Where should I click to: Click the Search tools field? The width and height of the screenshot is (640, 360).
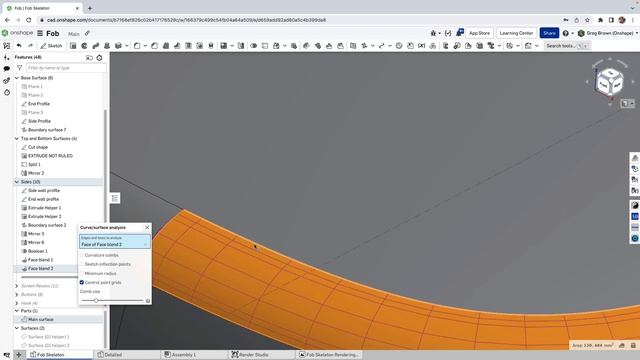tap(567, 46)
